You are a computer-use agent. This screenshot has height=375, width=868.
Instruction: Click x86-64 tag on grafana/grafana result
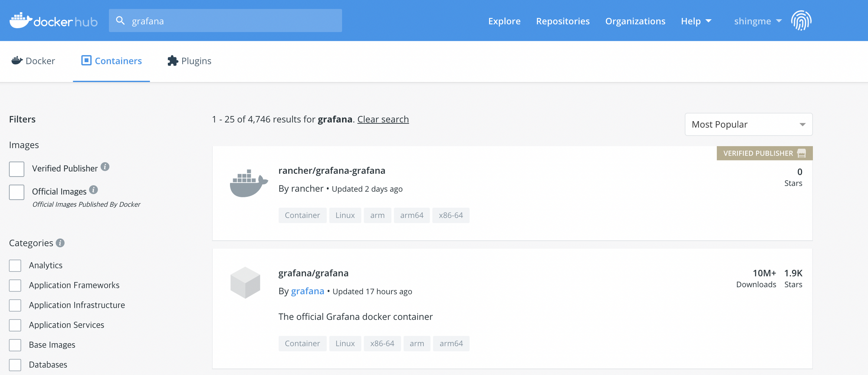[382, 343]
